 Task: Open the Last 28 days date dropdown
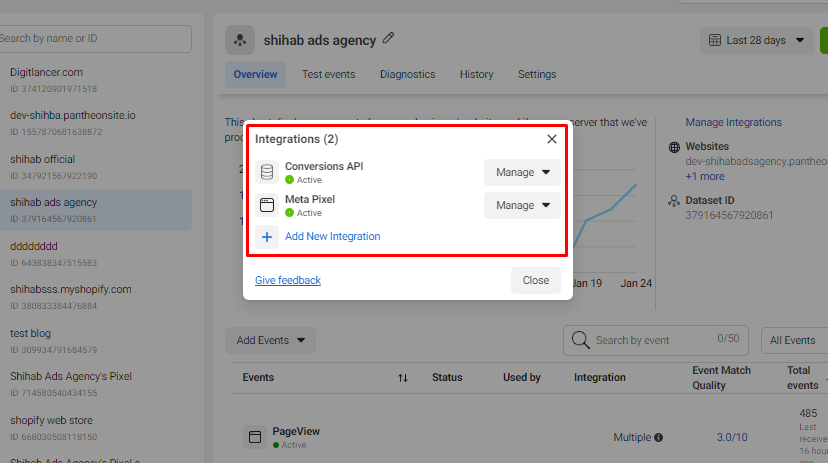click(756, 40)
